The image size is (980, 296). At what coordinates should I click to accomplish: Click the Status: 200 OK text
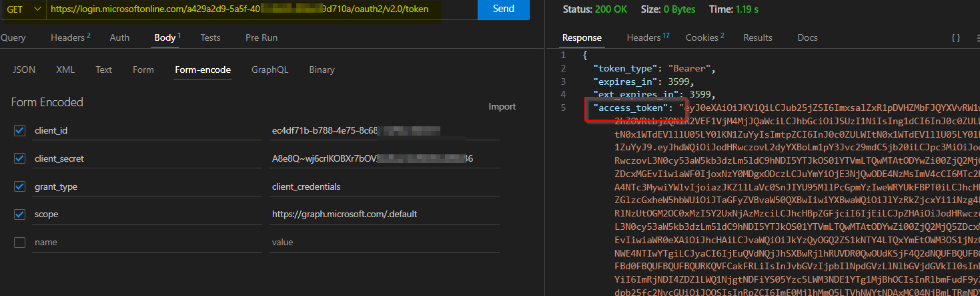(595, 9)
